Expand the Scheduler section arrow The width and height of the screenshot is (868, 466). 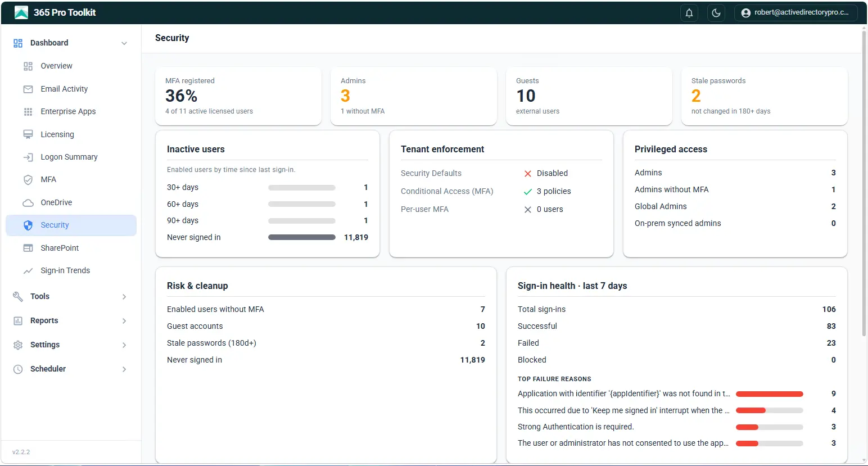pyautogui.click(x=124, y=369)
